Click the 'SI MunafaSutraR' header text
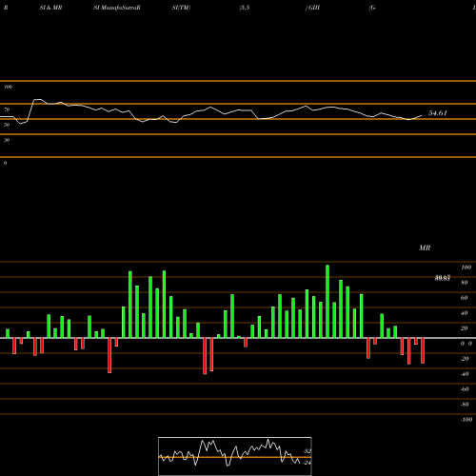Screen dimensions: 476x476 pos(117,8)
